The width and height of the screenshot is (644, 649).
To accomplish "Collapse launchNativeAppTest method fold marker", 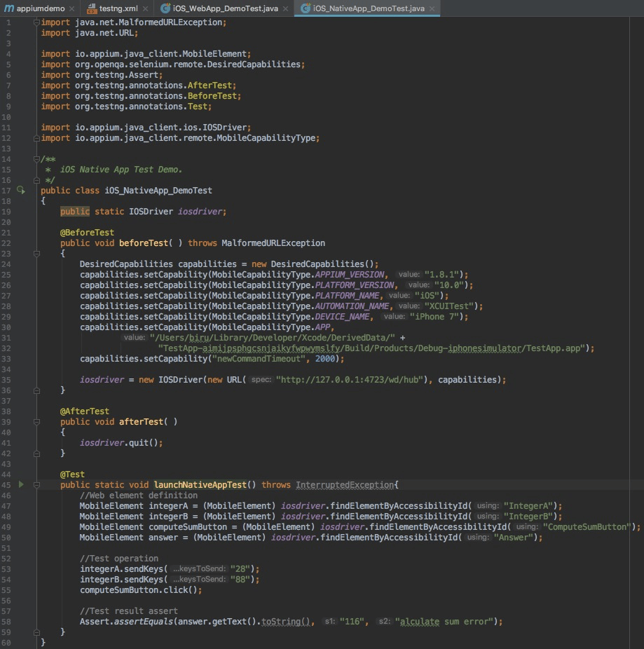I will [36, 484].
